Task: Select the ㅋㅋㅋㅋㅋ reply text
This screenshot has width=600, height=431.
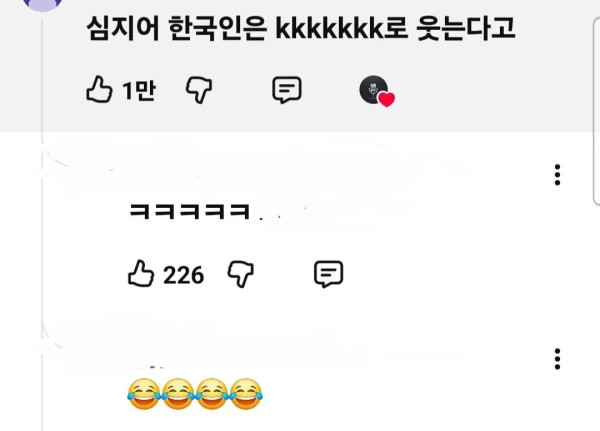Action: click(190, 211)
